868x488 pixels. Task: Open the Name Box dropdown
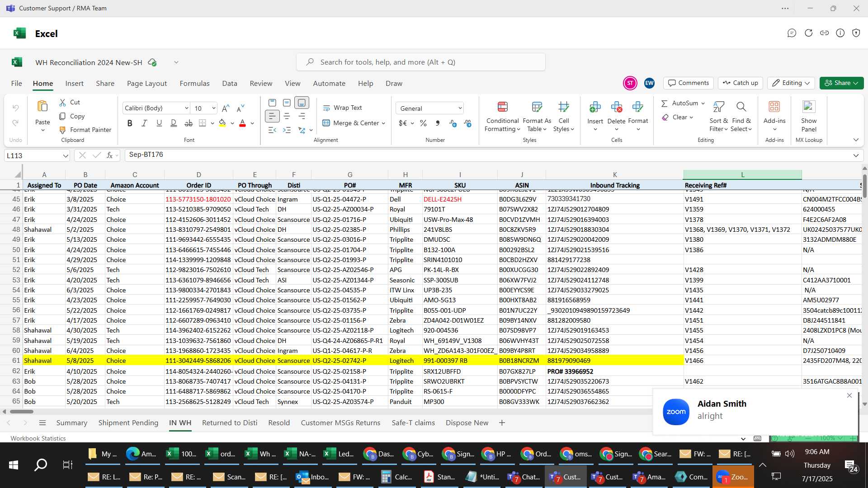(x=66, y=155)
